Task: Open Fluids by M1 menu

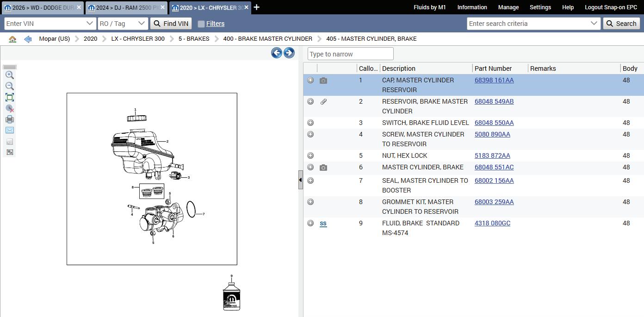Action: [430, 7]
